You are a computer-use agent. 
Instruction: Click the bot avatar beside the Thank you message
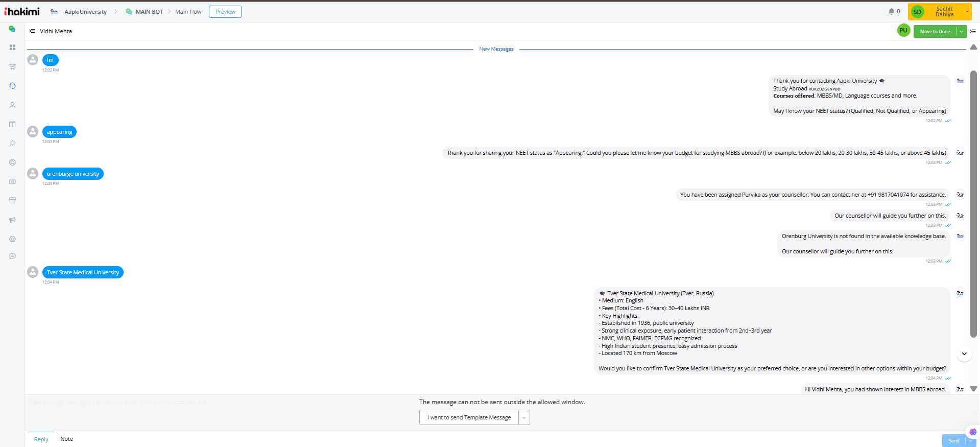click(960, 81)
